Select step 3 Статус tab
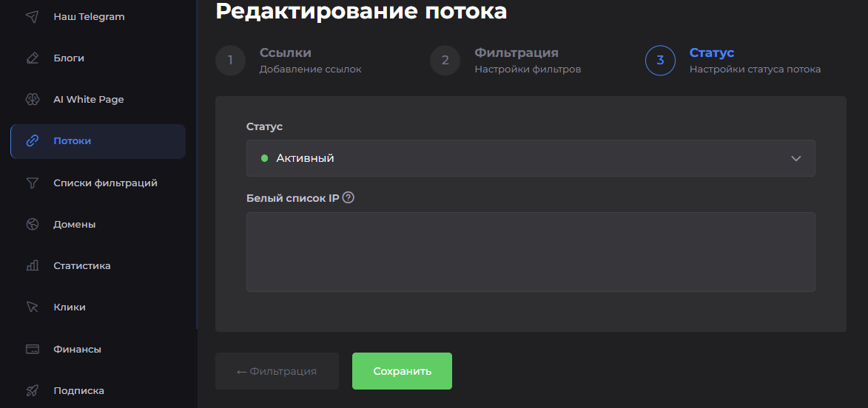The height and width of the screenshot is (408, 868). pos(733,61)
